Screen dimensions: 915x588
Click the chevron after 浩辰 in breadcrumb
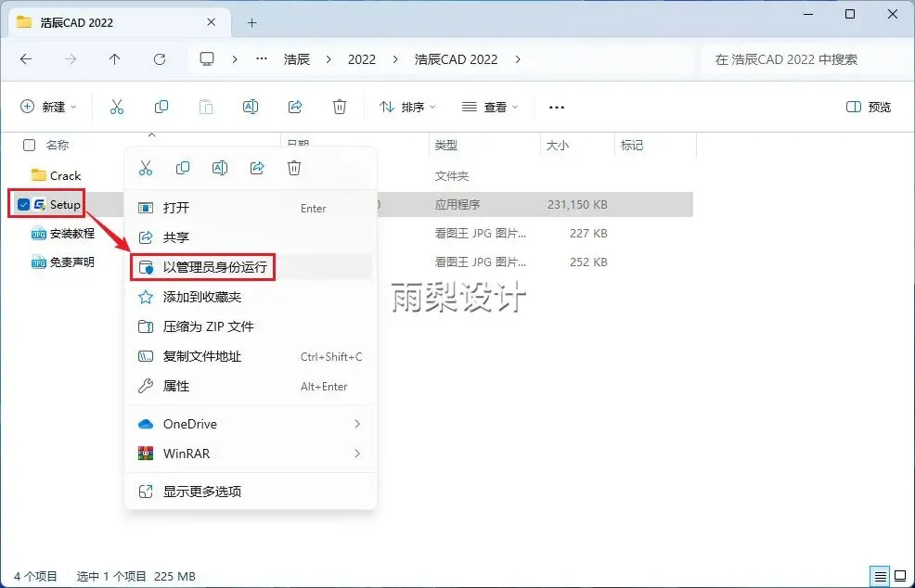[x=329, y=59]
